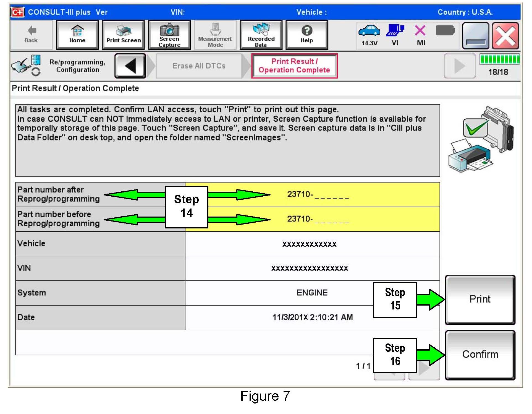
Task: Select the Erase All DTCs step
Action: tap(199, 66)
